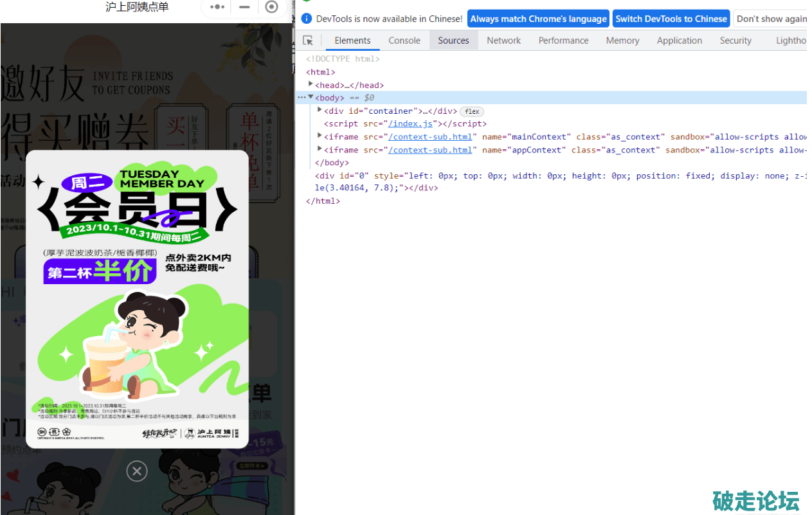Click the mini program circular close target icon
812x515 pixels.
coord(271,7)
